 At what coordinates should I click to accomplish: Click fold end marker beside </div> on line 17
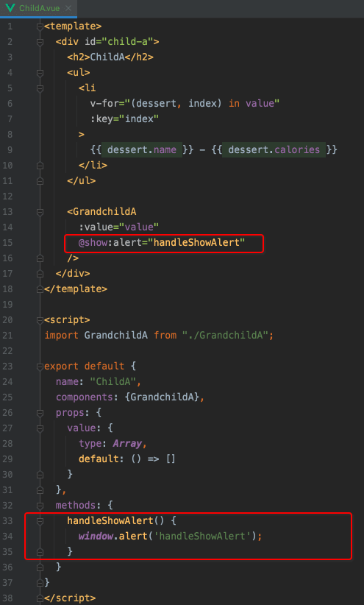[x=40, y=274]
